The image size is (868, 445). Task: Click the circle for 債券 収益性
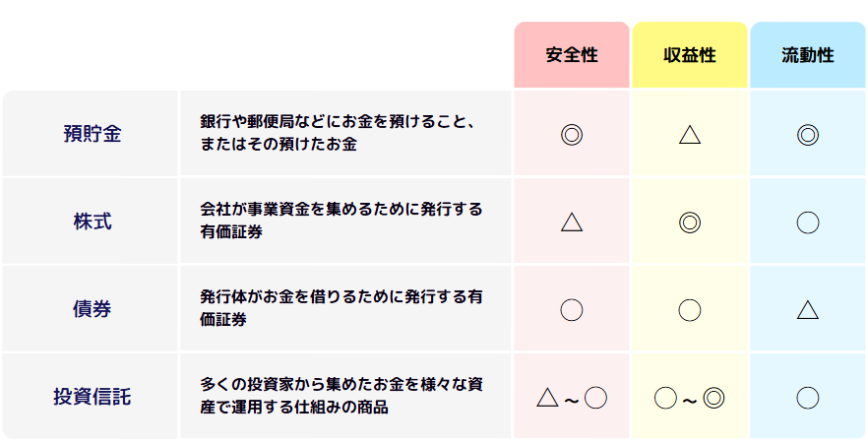[690, 310]
